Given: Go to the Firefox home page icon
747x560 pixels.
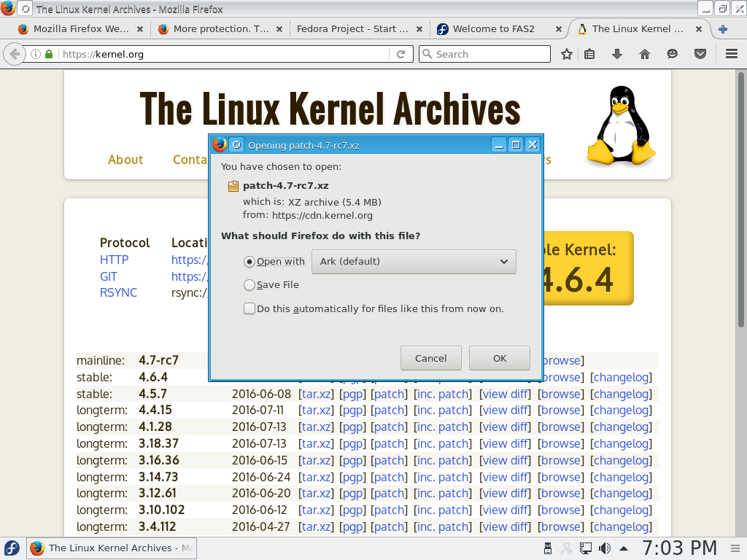Looking at the screenshot, I should pyautogui.click(x=645, y=54).
